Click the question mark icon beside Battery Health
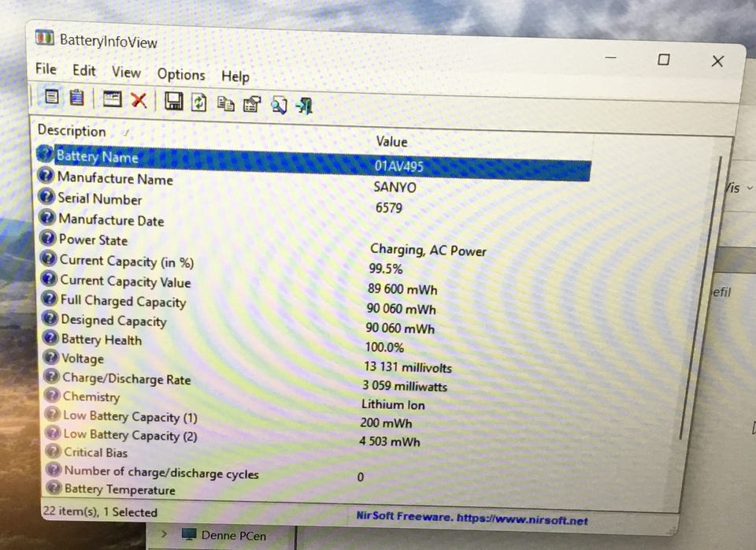Viewport: 756px width, 550px height. coord(50,338)
